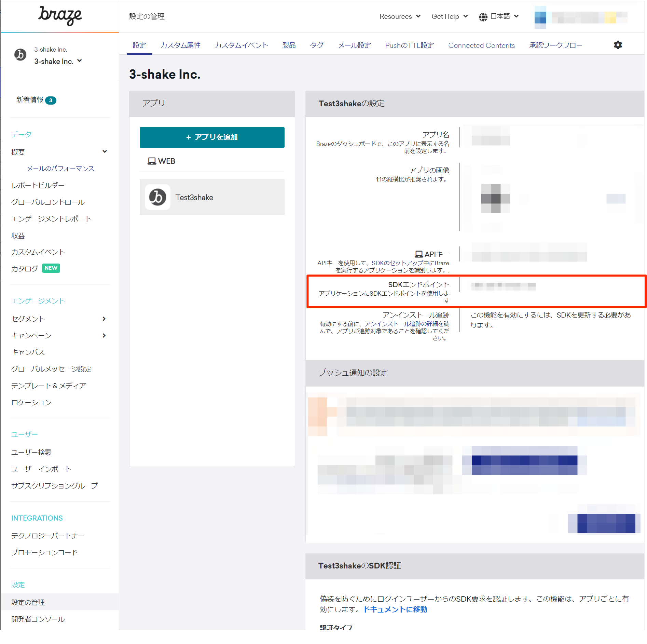Open the PushのTTL設定 tab
This screenshot has width=647, height=644.
(409, 45)
